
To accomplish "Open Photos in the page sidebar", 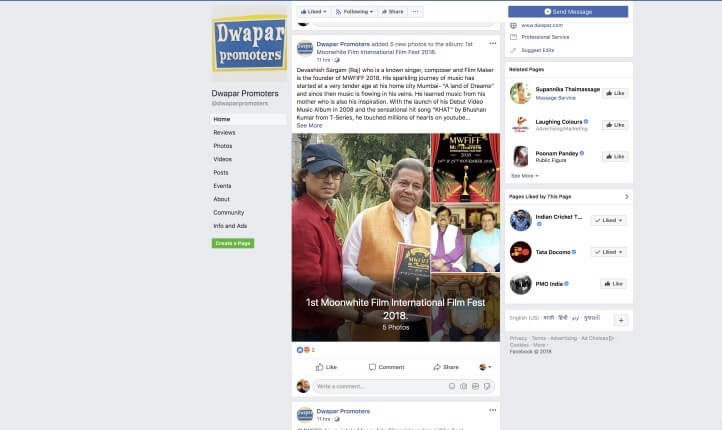I will (x=222, y=146).
